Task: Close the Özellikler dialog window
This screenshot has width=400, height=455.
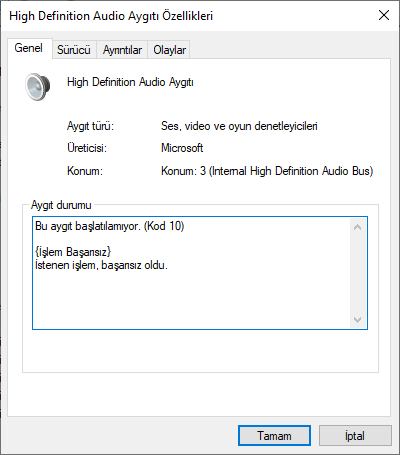Action: coord(384,15)
